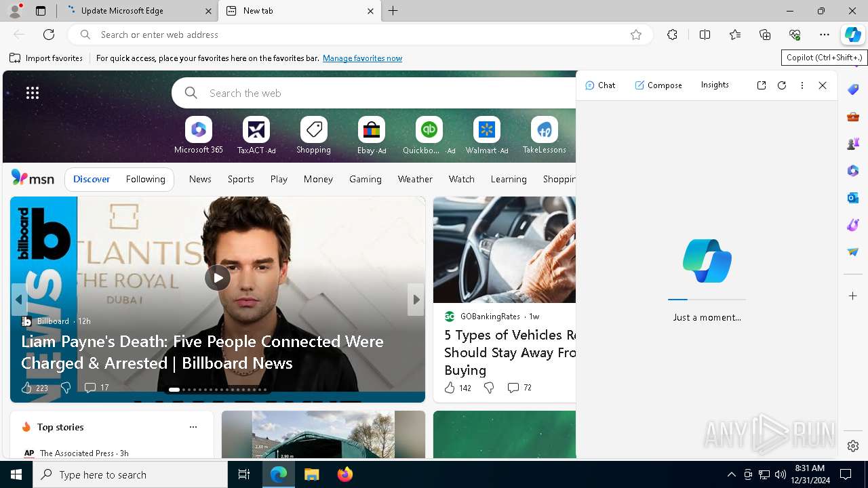Like the GOBankingRates vehicles article
Image resolution: width=868 pixels, height=488 pixels.
pyautogui.click(x=457, y=388)
